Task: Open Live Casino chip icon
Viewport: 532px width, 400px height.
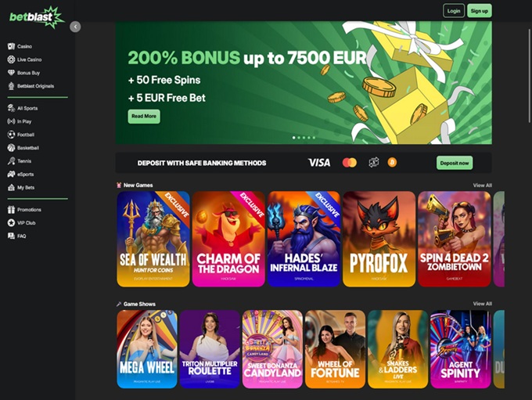Action: tap(11, 59)
